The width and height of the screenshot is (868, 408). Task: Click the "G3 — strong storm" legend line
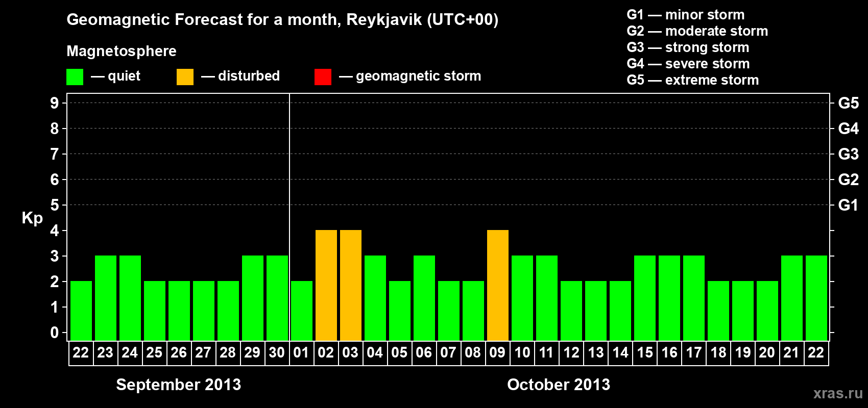[688, 47]
